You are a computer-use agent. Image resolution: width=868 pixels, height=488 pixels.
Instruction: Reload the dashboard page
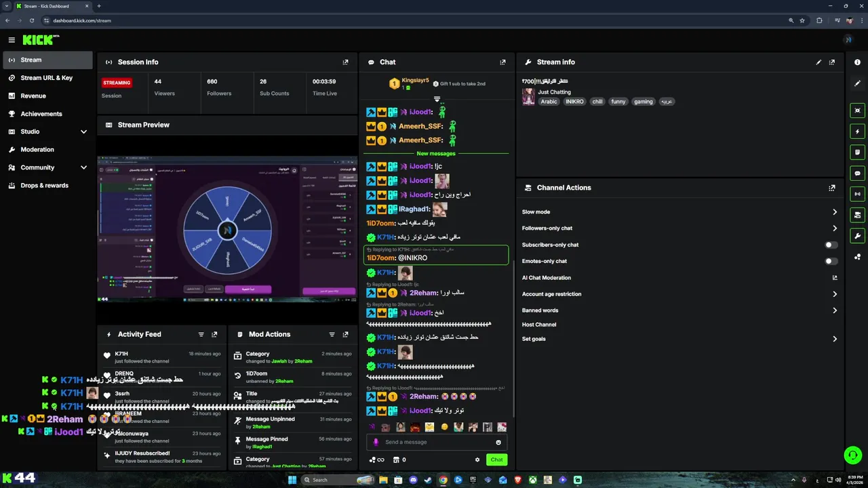coord(31,20)
